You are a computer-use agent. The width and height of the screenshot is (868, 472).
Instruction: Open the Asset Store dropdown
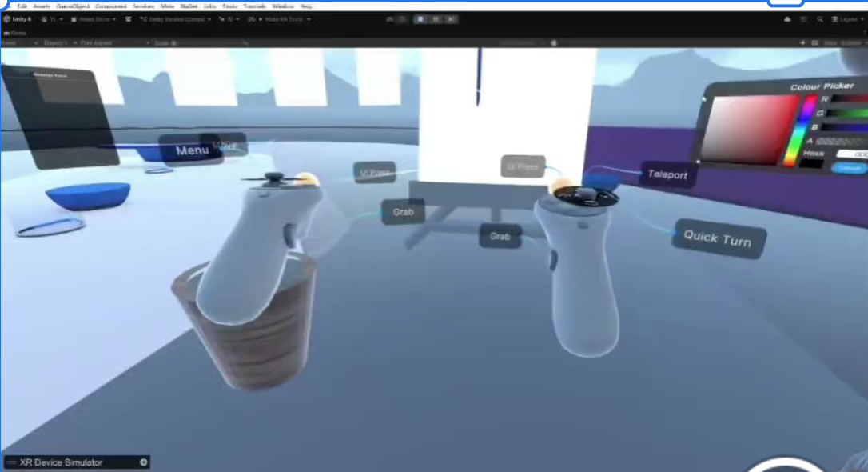(94, 19)
